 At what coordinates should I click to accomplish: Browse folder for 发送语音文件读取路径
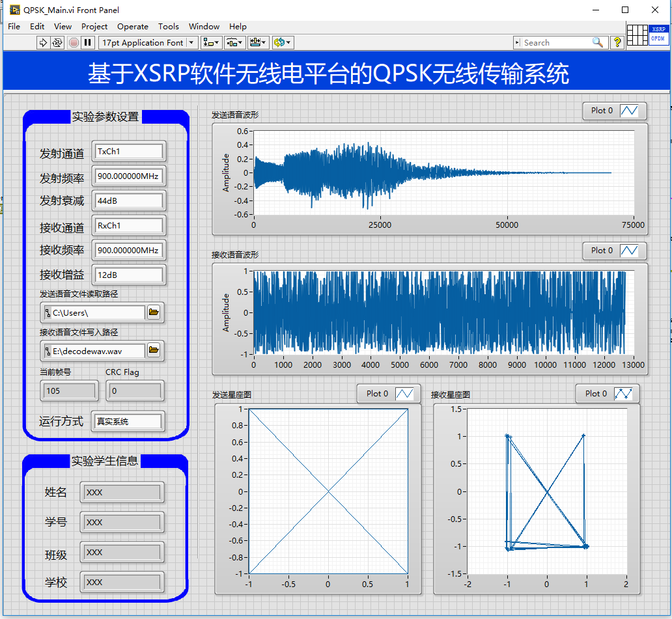pos(154,313)
